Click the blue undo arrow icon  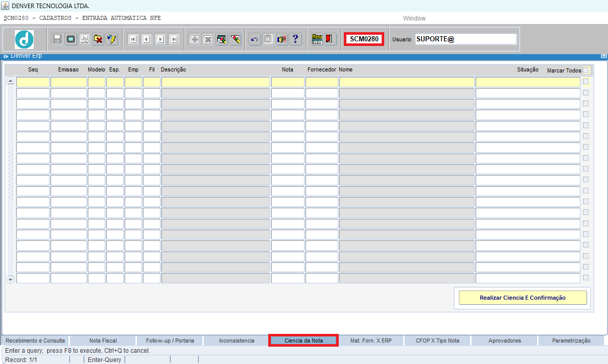(x=254, y=39)
